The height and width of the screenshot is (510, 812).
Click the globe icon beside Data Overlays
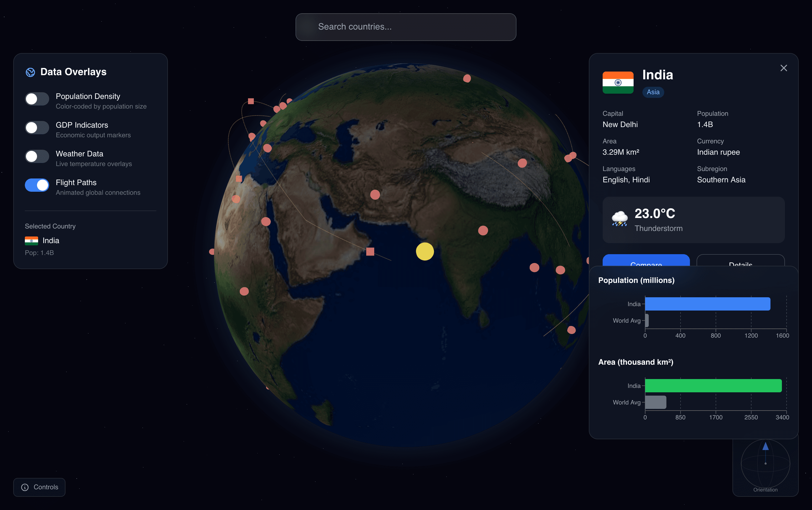31,72
